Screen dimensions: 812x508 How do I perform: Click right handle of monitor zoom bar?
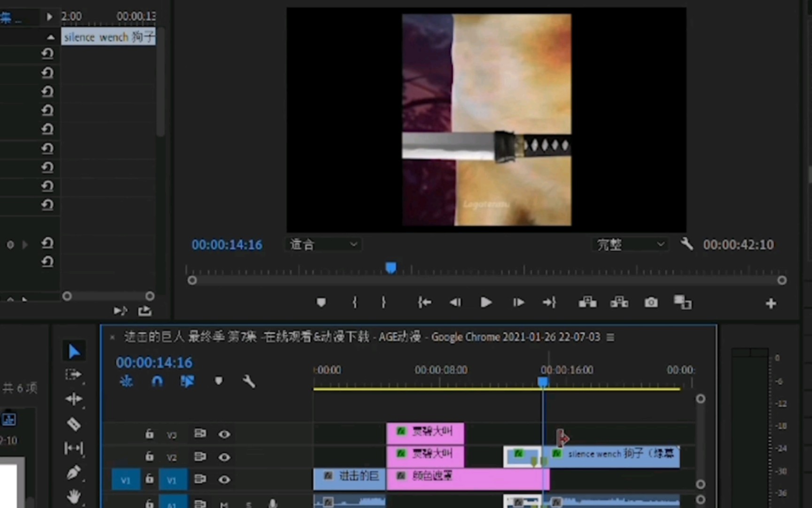pyautogui.click(x=781, y=280)
